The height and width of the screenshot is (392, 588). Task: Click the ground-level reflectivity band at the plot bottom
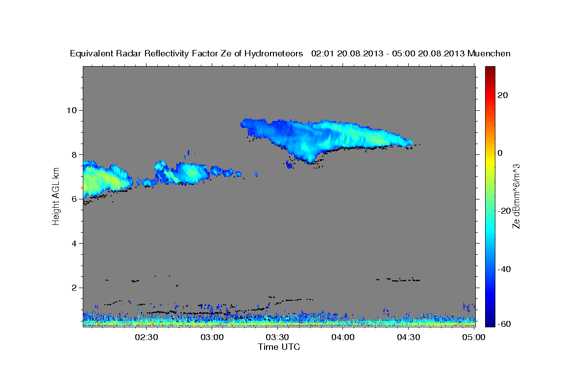[x=279, y=323]
